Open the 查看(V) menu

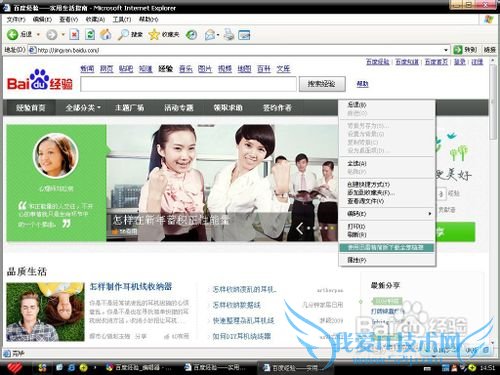tap(69, 19)
